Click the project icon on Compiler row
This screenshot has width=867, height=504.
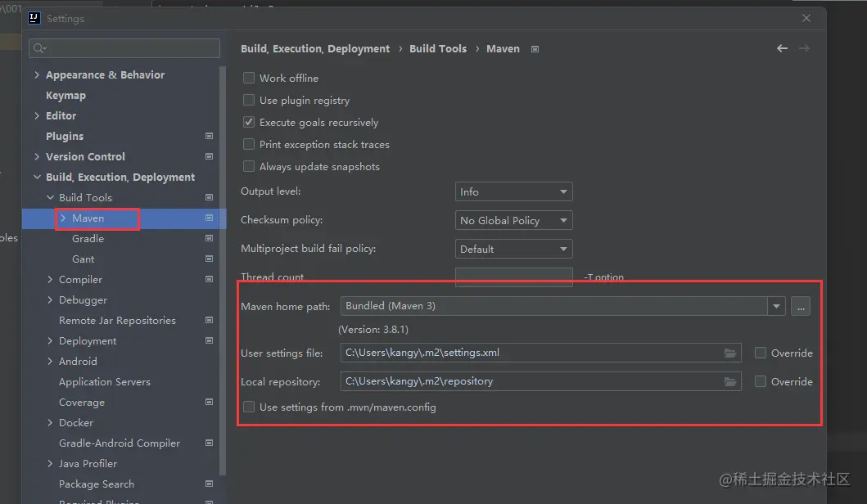coord(209,279)
